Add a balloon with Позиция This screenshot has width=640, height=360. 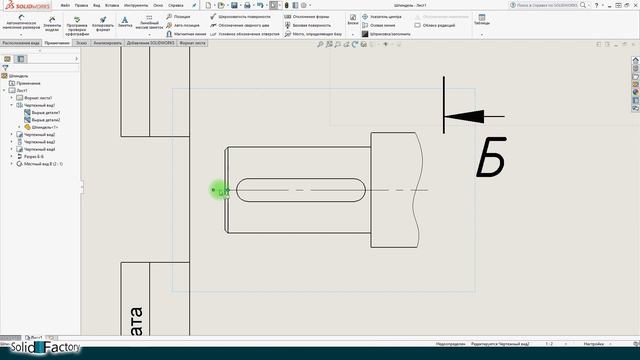pos(178,17)
